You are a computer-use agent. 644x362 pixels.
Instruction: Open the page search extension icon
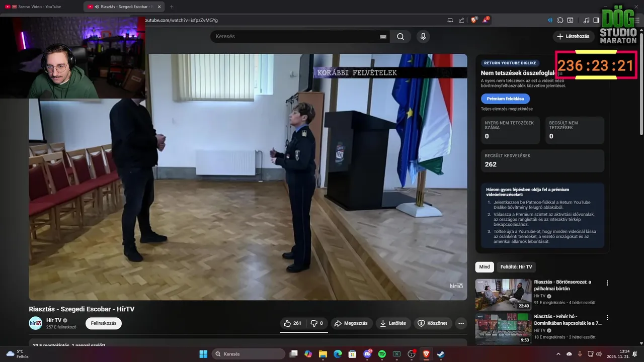570,20
